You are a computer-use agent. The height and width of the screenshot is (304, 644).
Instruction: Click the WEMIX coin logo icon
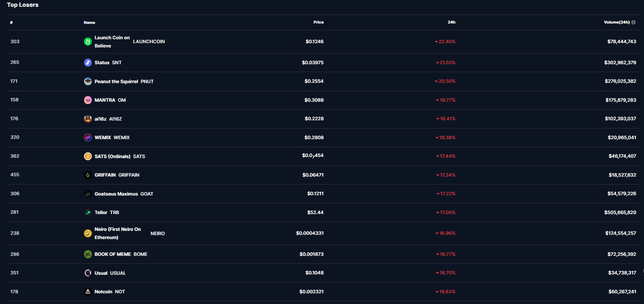click(x=88, y=138)
